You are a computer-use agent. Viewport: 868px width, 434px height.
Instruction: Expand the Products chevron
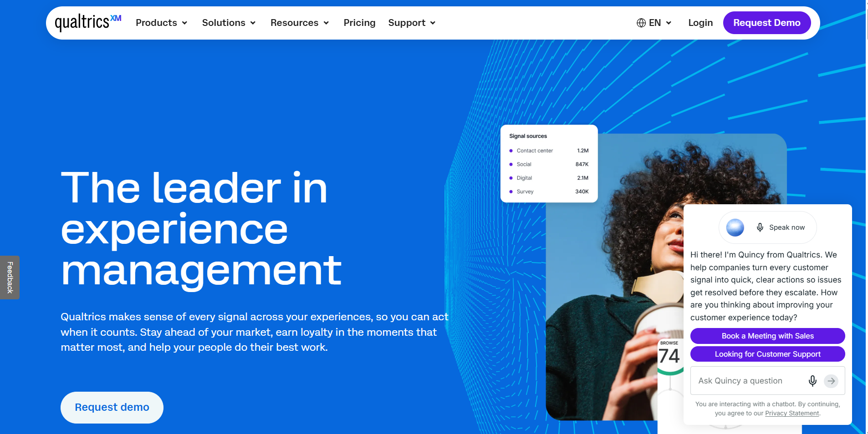(184, 23)
